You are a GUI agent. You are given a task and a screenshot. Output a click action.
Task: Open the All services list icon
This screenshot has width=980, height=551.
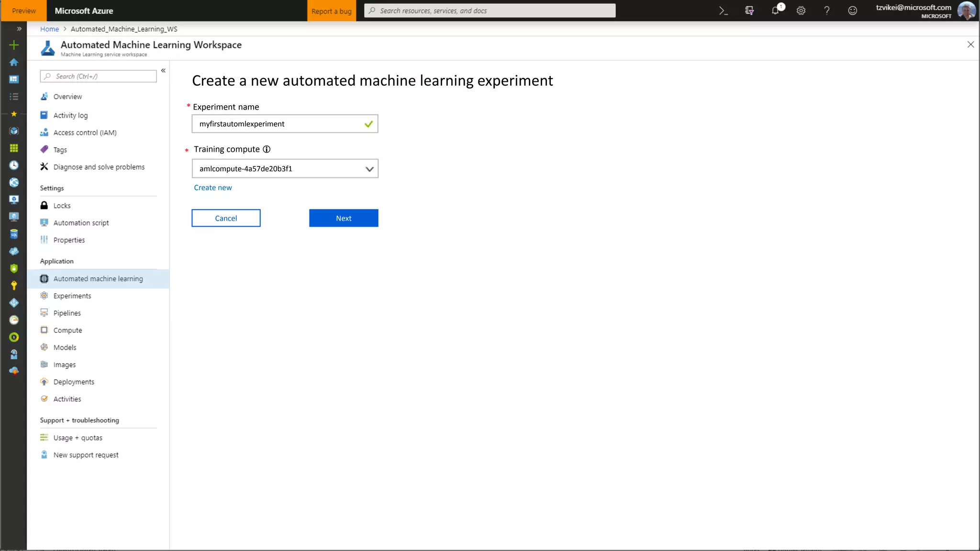pos(14,97)
